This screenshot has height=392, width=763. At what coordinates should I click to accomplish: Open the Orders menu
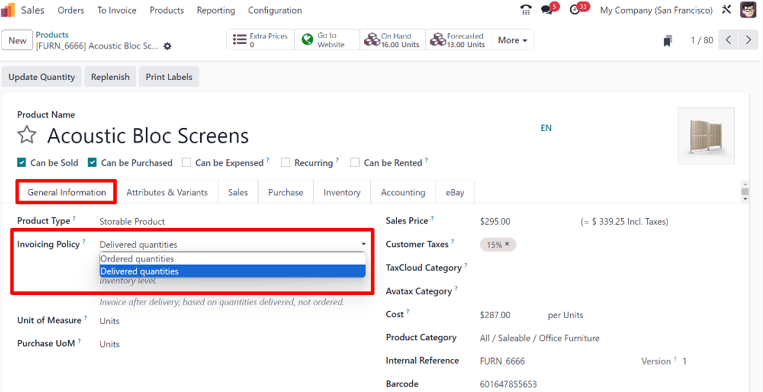tap(71, 10)
